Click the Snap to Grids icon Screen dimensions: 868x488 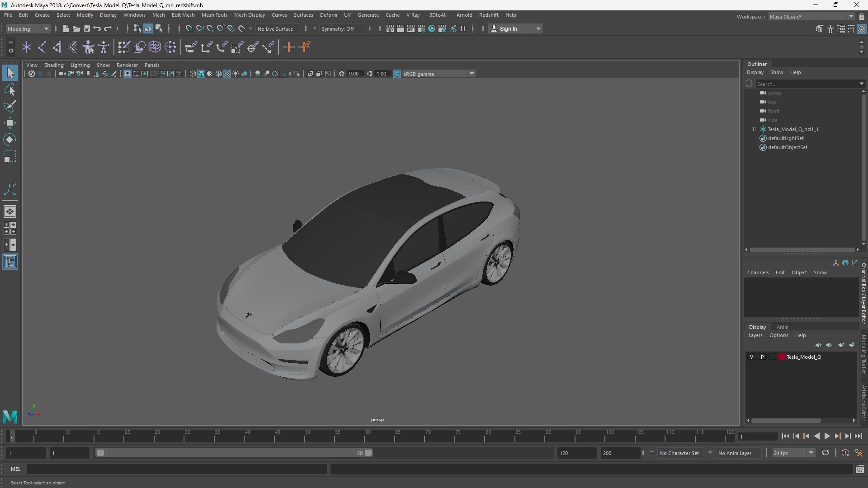click(189, 28)
